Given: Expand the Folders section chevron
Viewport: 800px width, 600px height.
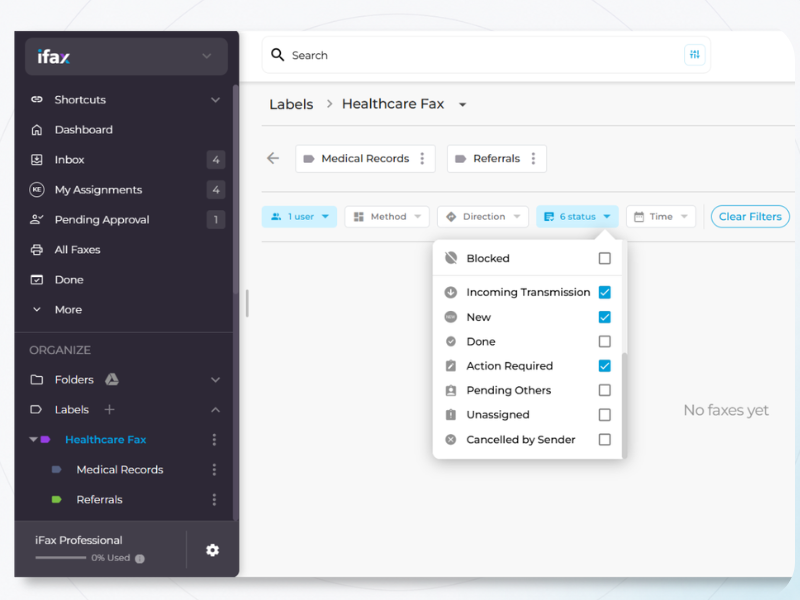Looking at the screenshot, I should pyautogui.click(x=215, y=380).
